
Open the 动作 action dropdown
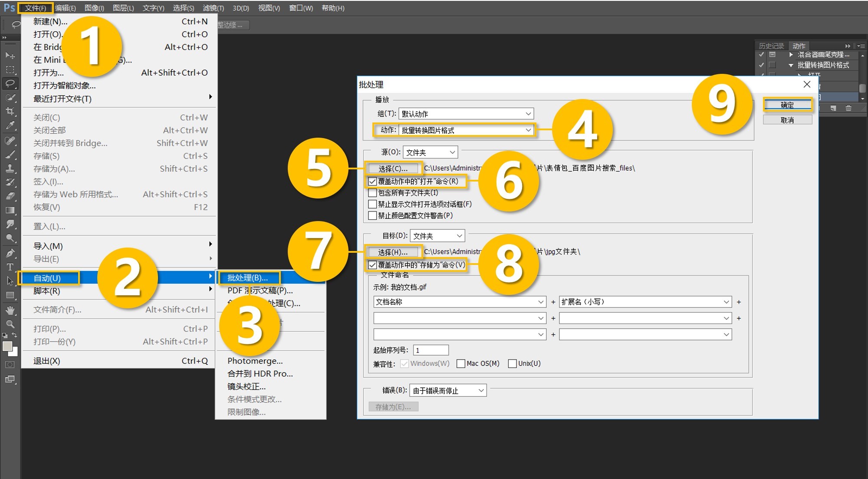point(466,130)
